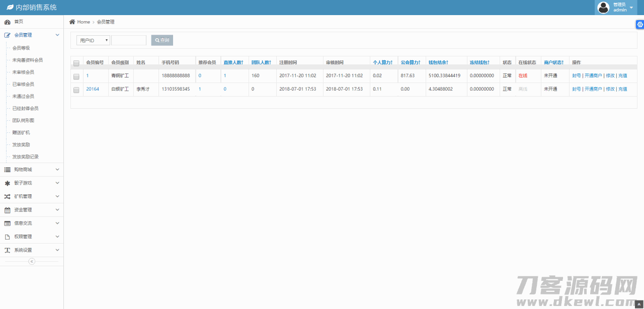The width and height of the screenshot is (644, 309).
Task: Collapse sidebar using the double-arrow icon
Action: [x=32, y=262]
